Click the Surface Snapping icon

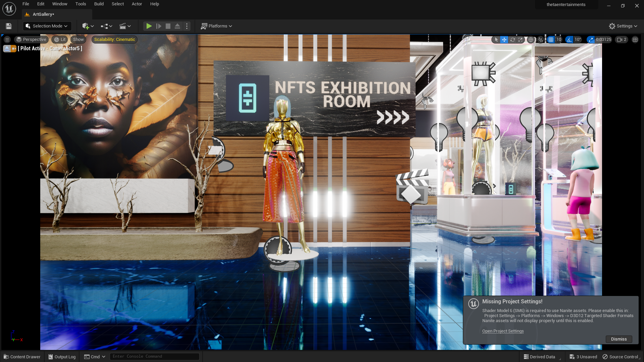click(x=540, y=40)
